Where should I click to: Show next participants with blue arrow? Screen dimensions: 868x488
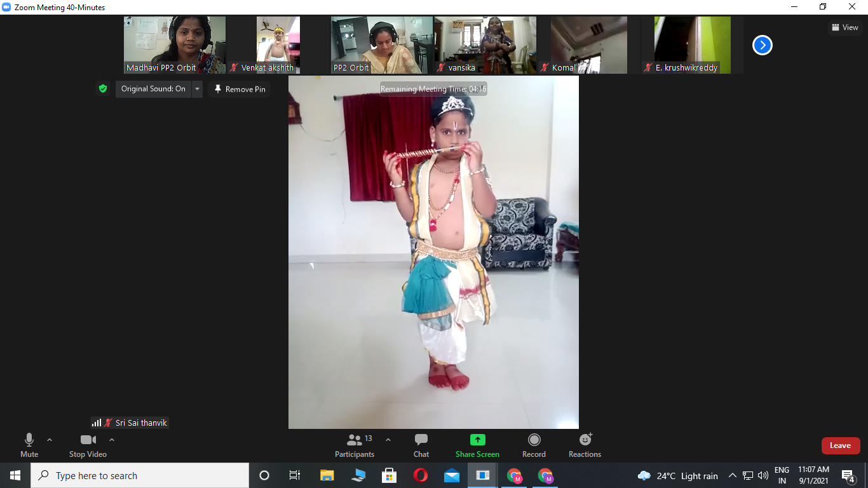(x=763, y=45)
